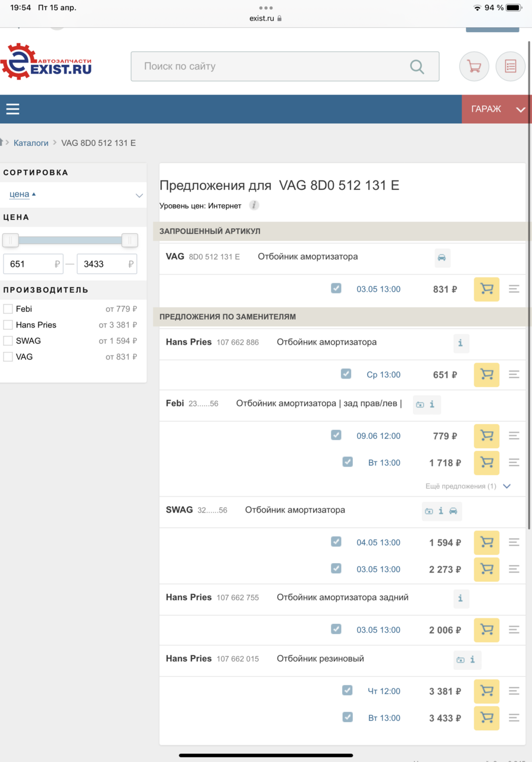Open photo icon for Hans Pries 107 662 015
This screenshot has width=532, height=762.
click(461, 660)
